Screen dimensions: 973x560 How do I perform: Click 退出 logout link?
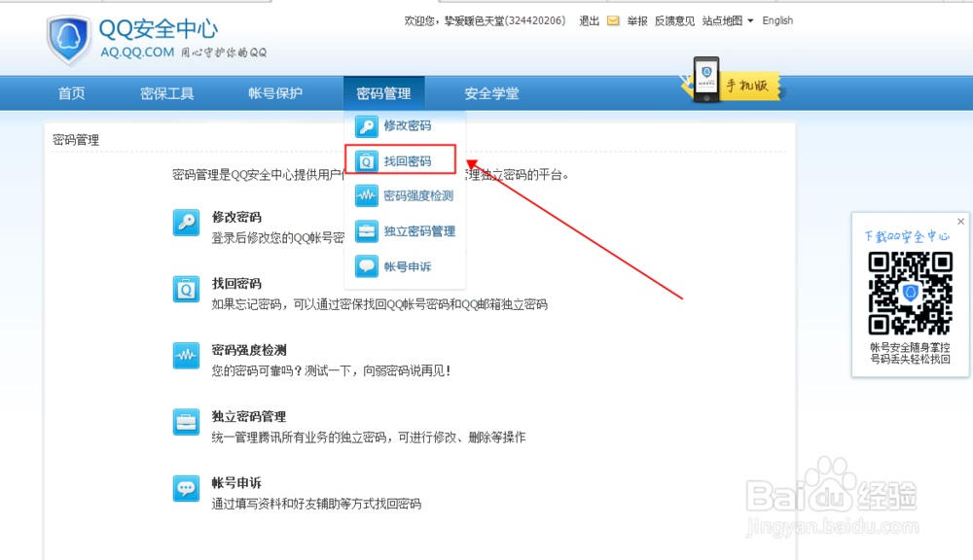(589, 21)
